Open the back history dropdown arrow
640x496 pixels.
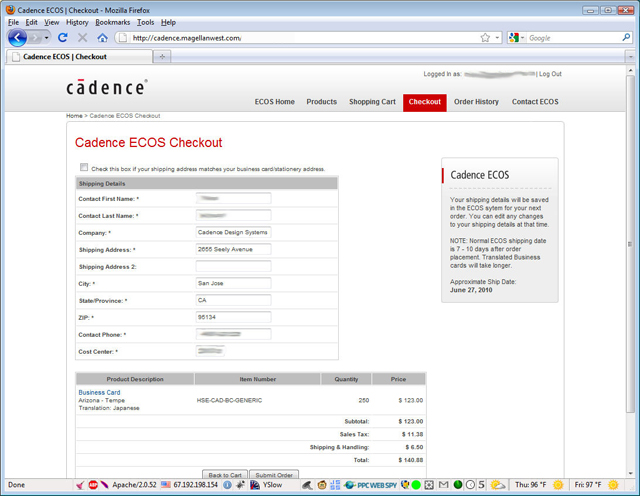click(47, 38)
